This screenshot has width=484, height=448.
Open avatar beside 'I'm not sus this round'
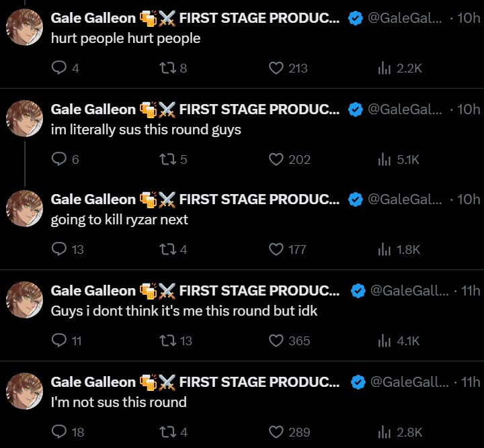[25, 392]
